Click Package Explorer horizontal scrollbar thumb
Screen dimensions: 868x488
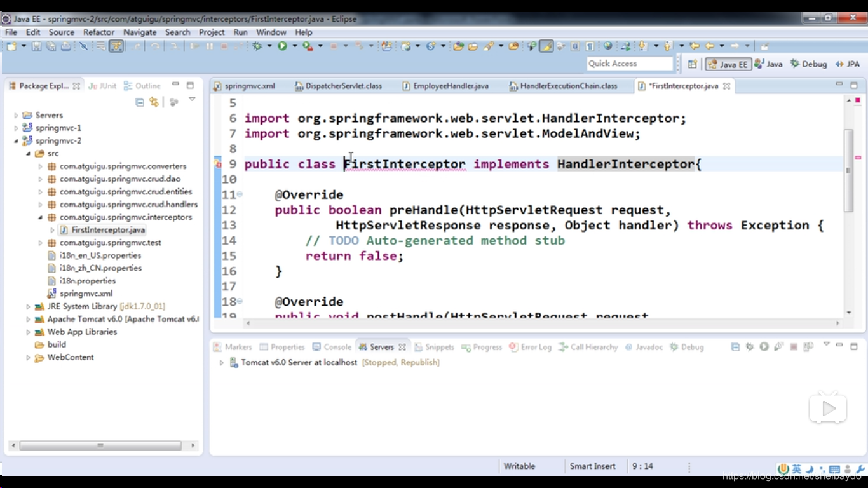tap(100, 445)
